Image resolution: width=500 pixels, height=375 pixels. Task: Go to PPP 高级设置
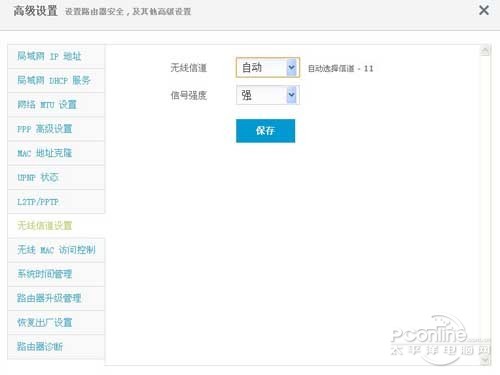[56, 129]
